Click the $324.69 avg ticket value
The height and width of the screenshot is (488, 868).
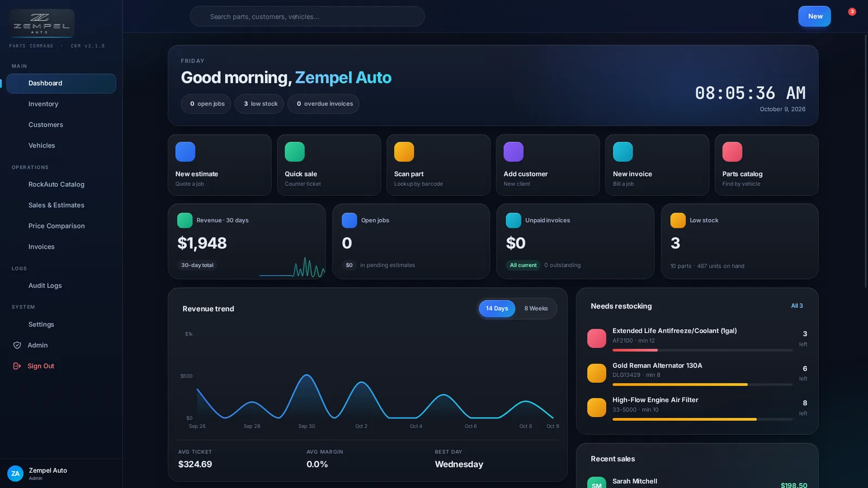(195, 464)
